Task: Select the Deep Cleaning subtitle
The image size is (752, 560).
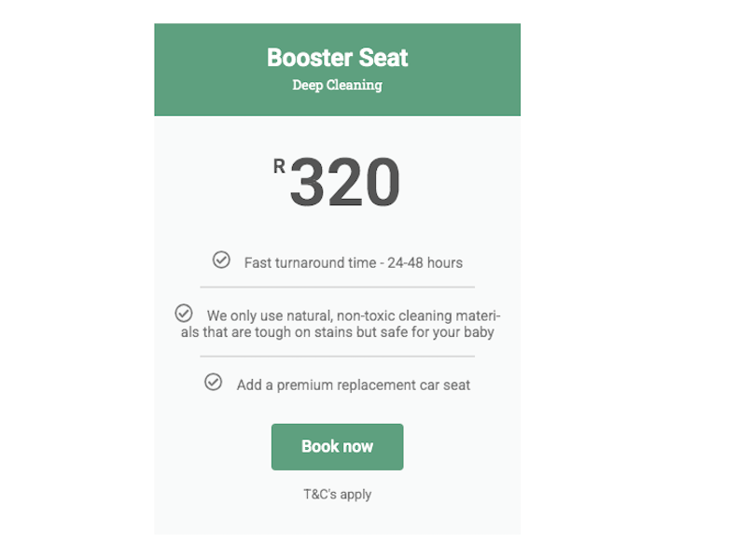Action: click(337, 86)
